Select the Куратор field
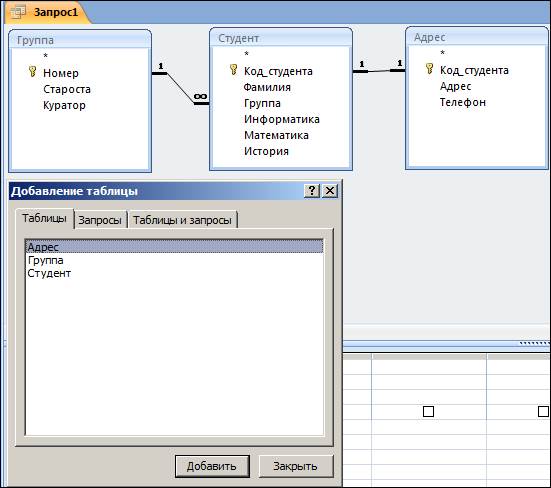 [64, 105]
